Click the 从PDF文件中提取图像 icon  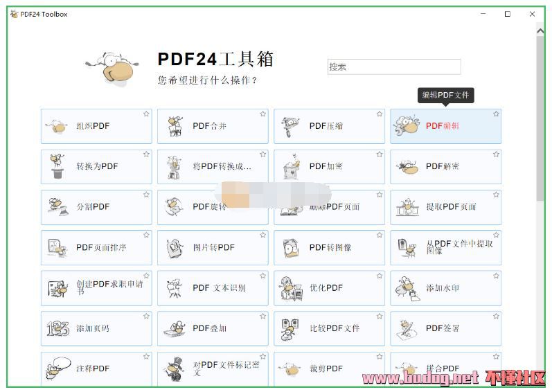[x=407, y=248]
